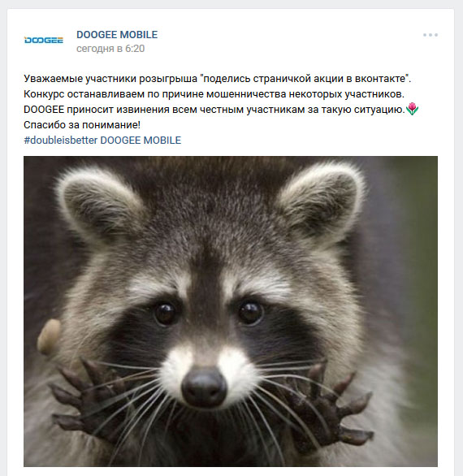Open the raccoon photo attachment
463x476 pixels.
pyautogui.click(x=231, y=311)
